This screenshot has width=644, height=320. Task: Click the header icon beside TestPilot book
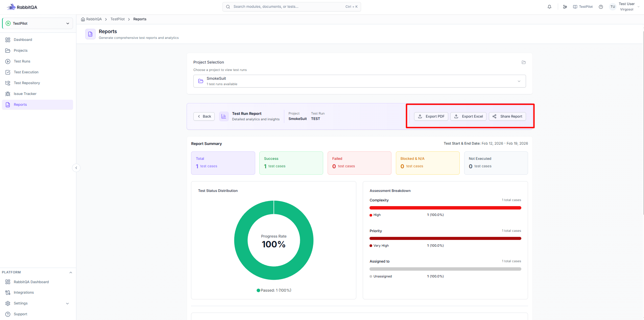(565, 7)
